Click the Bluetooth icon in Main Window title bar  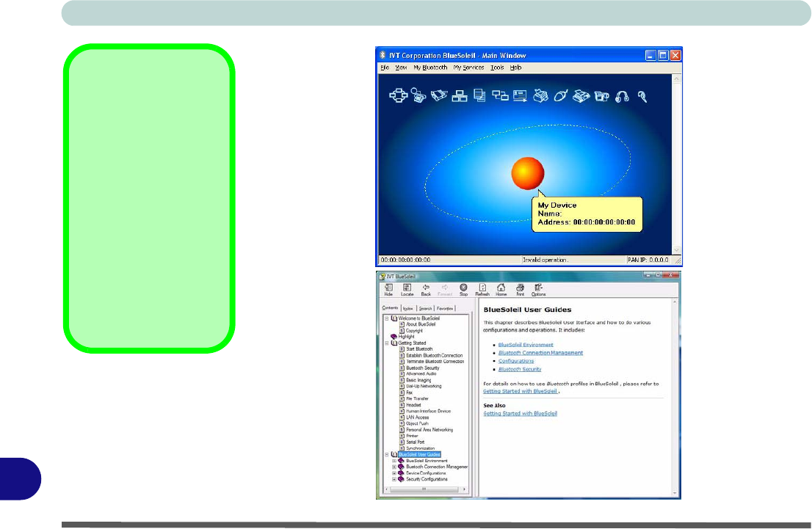pos(383,55)
